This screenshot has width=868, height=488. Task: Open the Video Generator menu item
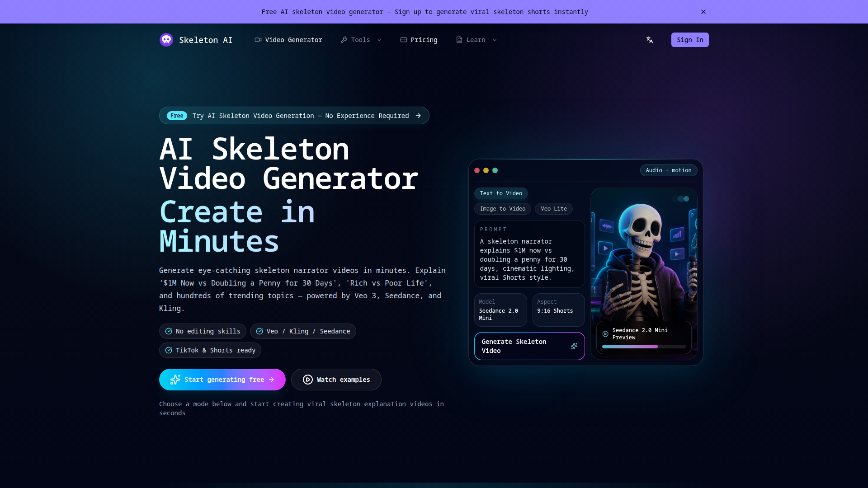point(288,40)
